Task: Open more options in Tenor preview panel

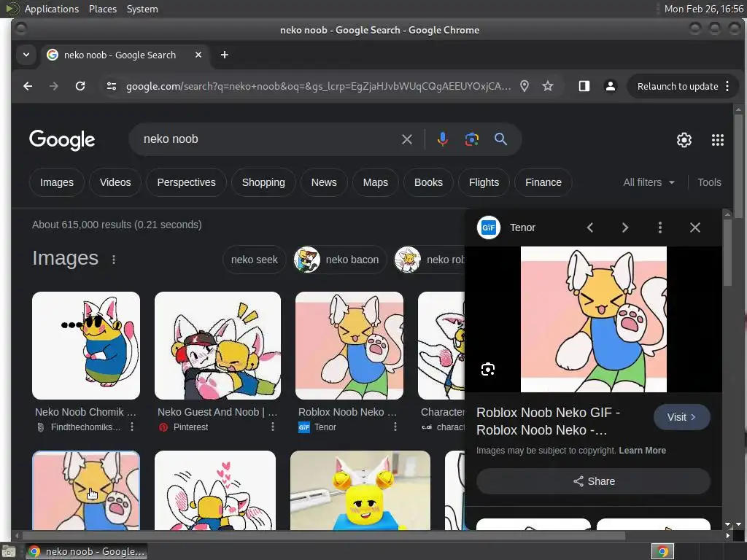Action: pos(659,227)
